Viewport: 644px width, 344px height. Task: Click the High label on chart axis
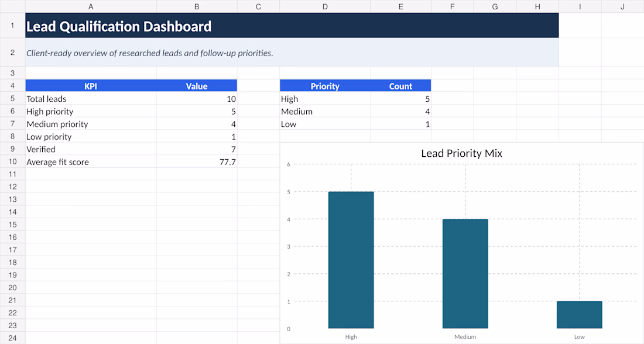coord(351,336)
